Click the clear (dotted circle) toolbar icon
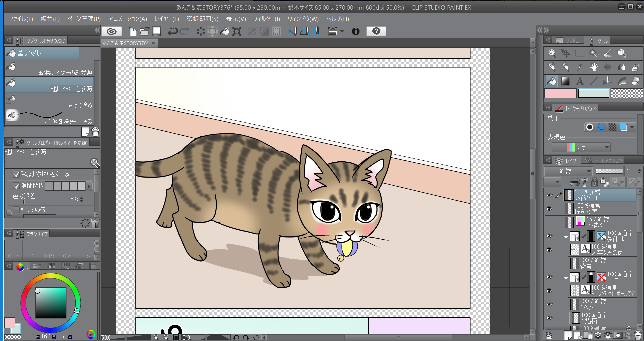Image resolution: width=644 pixels, height=341 pixels. coord(201,31)
